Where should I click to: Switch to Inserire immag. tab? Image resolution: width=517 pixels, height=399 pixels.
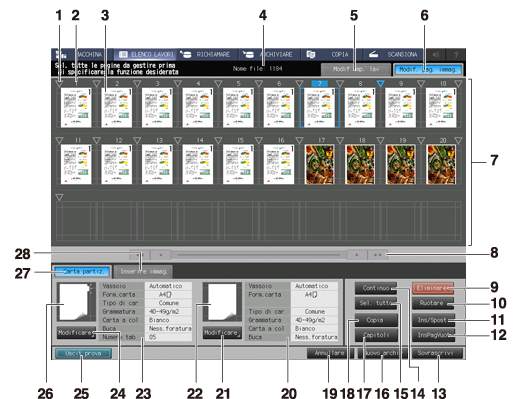click(143, 272)
